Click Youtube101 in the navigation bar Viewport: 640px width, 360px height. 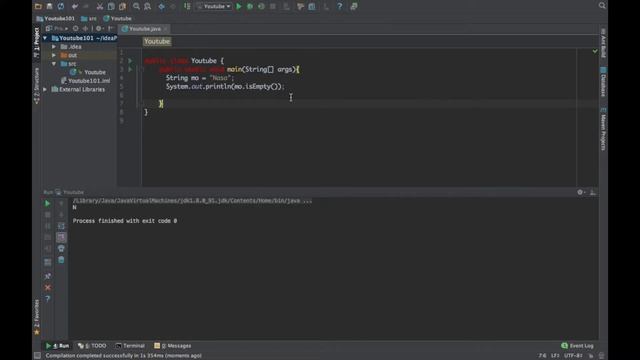pos(56,18)
